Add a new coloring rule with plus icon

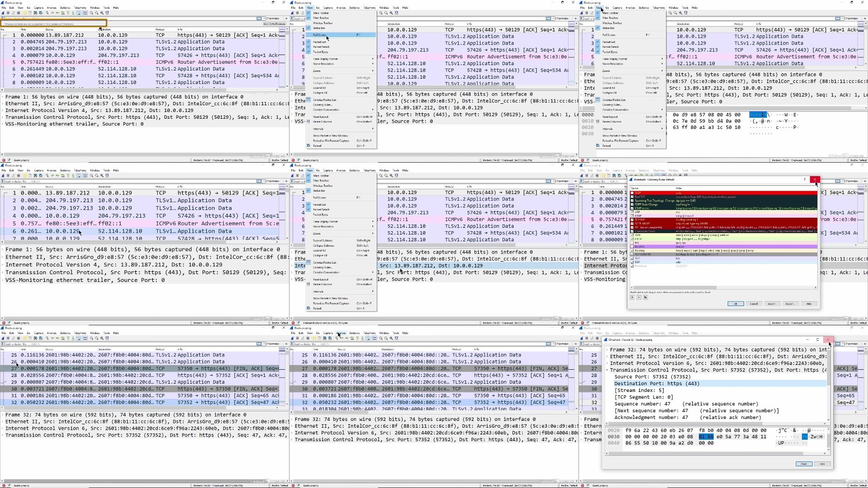coord(632,297)
